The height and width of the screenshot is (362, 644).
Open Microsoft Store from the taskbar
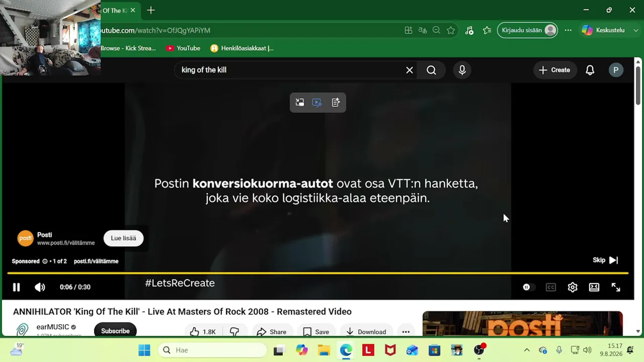(434, 350)
